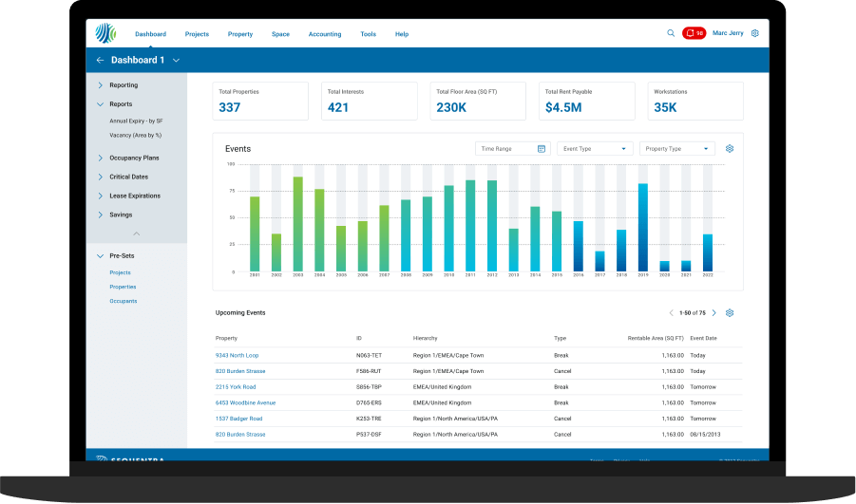The image size is (856, 504).
Task: Select the Total Rent Payable $4.5M card
Action: click(587, 101)
